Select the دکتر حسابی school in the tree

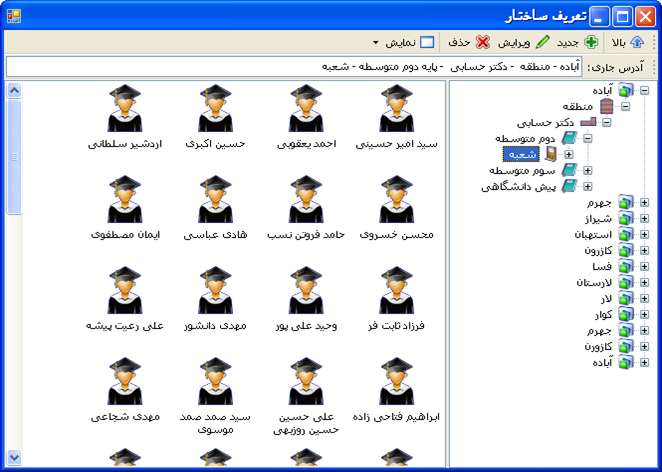click(x=545, y=123)
